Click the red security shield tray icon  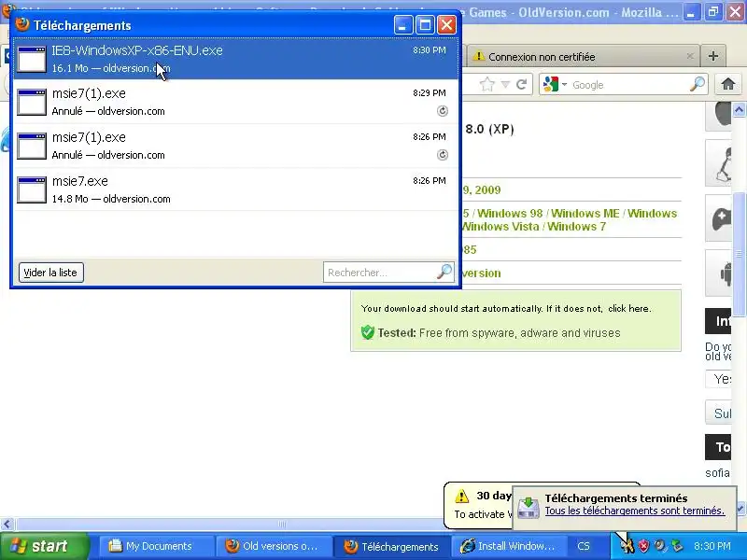point(643,546)
